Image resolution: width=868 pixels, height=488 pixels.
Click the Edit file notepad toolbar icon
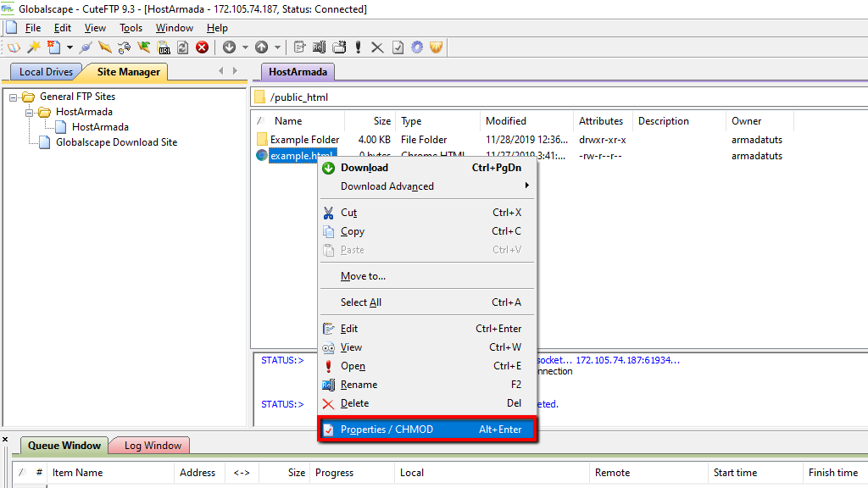click(299, 47)
